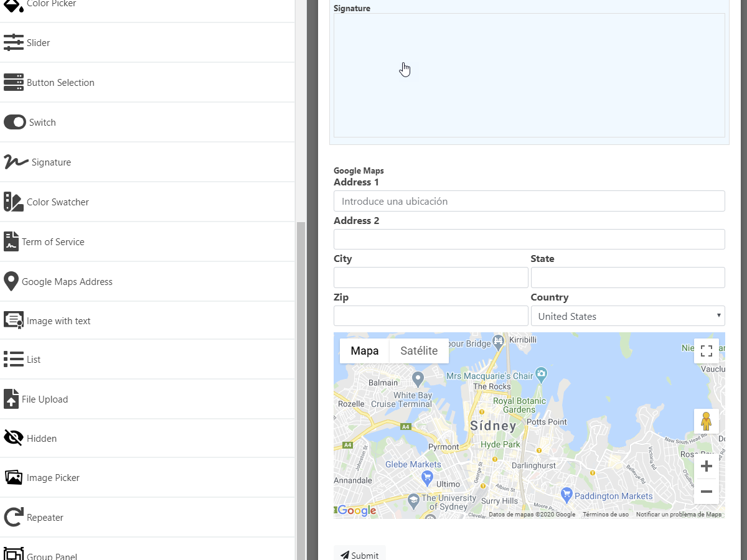The height and width of the screenshot is (560, 747).
Task: Zoom in with the map plus button
Action: pos(707,466)
